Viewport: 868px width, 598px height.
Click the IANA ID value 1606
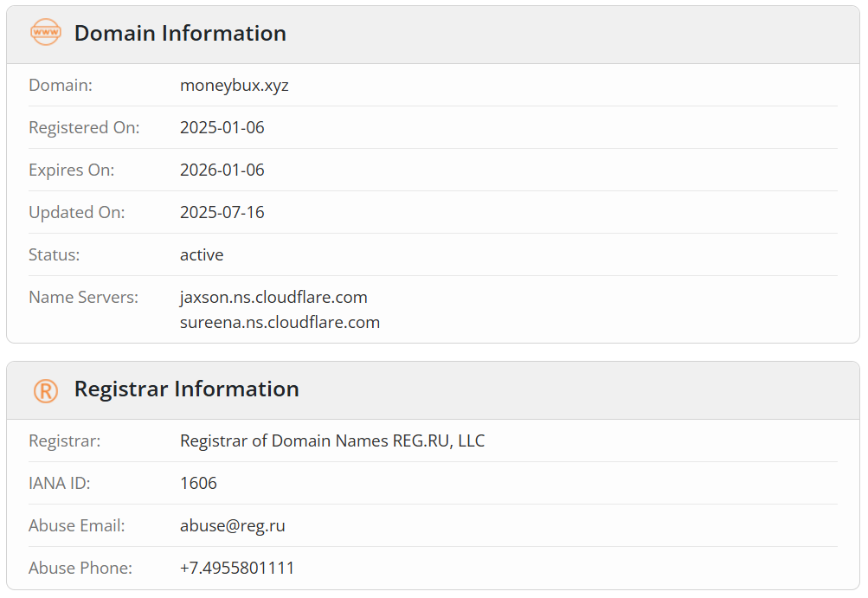click(198, 484)
